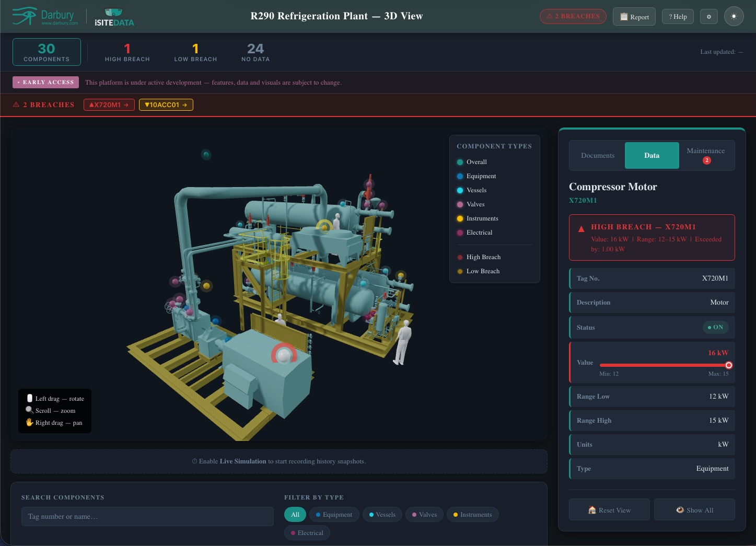Click the Instruments legend yellow dot

pyautogui.click(x=460, y=218)
